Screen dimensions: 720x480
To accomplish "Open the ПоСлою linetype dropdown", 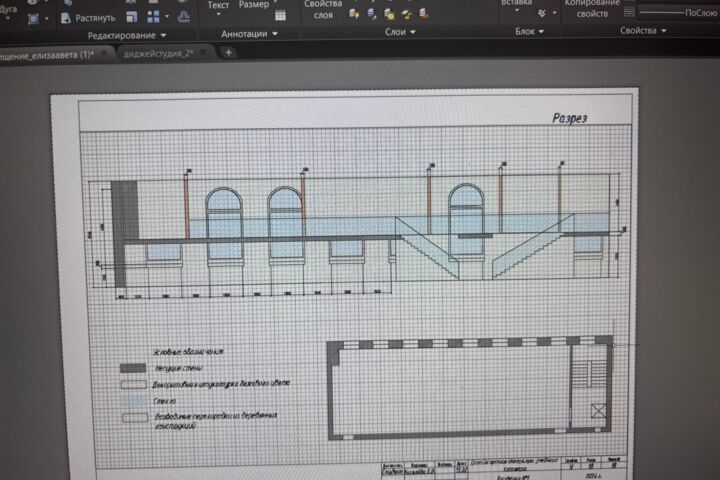I will 679,13.
